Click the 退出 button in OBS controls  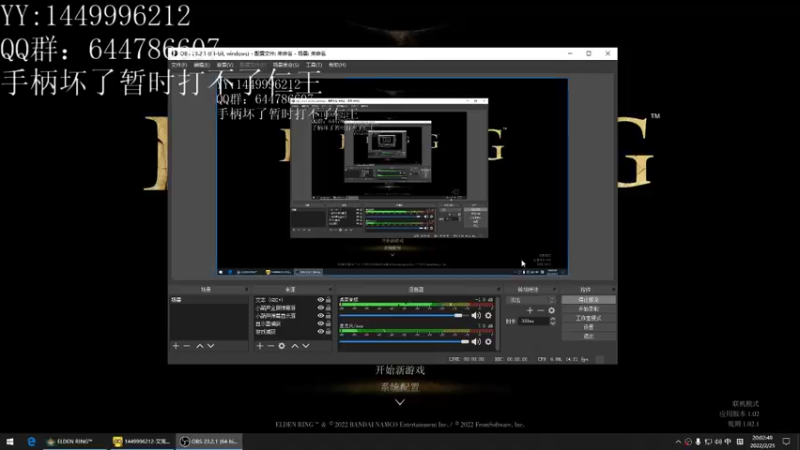coord(588,336)
